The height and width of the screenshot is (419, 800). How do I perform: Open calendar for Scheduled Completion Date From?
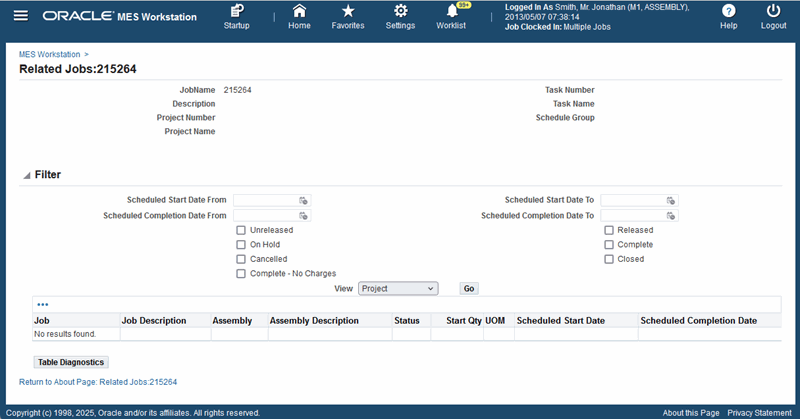[x=304, y=216]
